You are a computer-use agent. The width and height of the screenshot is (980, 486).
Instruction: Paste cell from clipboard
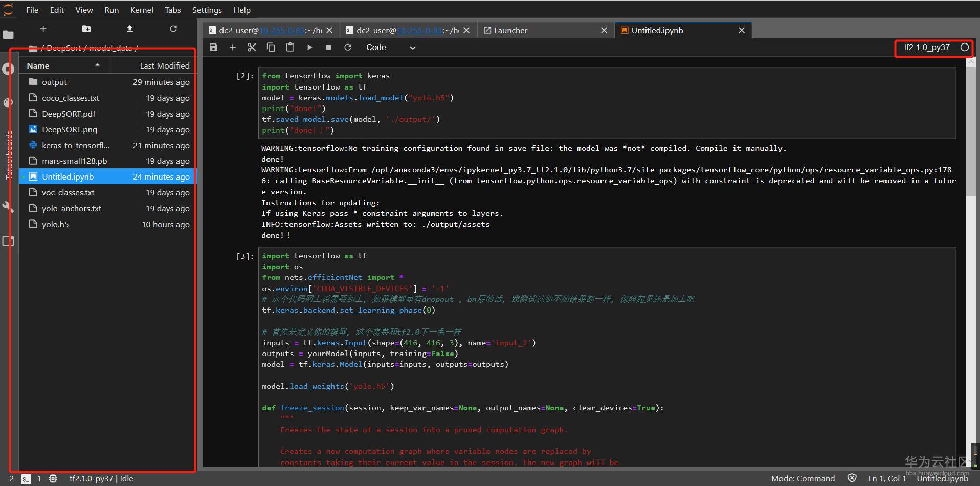click(x=290, y=47)
